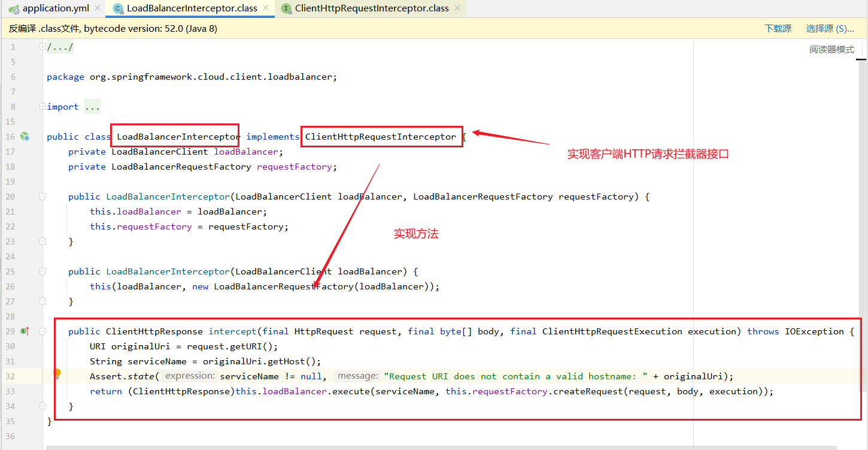Click ClientHttpRequestInterceptor in the implements clause
This screenshot has height=450, width=868.
click(381, 137)
